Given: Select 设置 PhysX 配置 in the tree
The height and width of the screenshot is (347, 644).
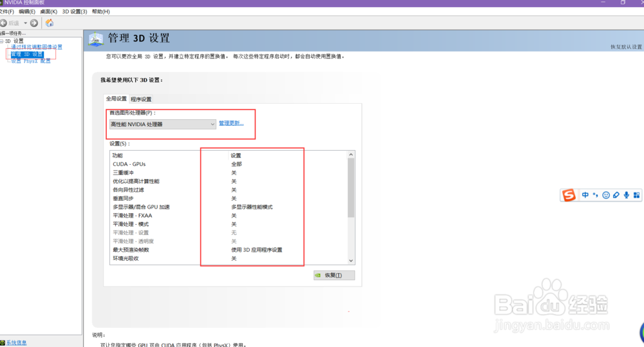Looking at the screenshot, I should (x=31, y=61).
